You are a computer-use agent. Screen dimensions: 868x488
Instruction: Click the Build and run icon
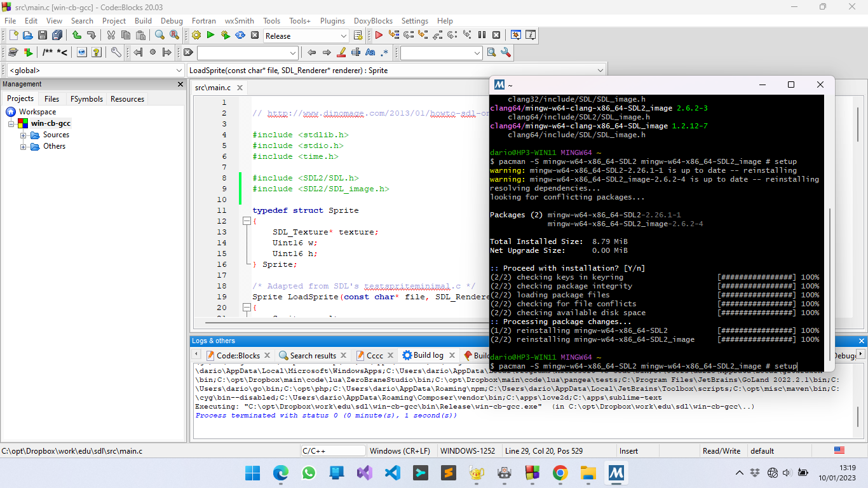click(x=225, y=36)
